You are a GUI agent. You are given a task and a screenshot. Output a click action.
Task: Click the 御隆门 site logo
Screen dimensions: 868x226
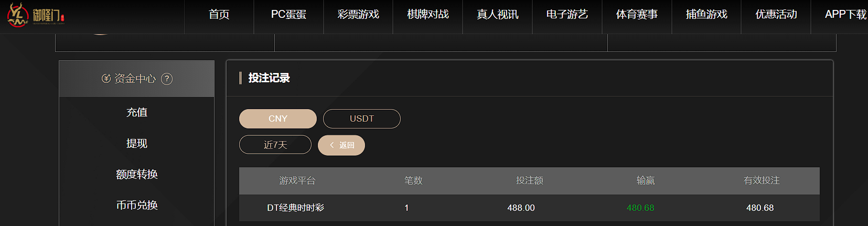point(36,15)
